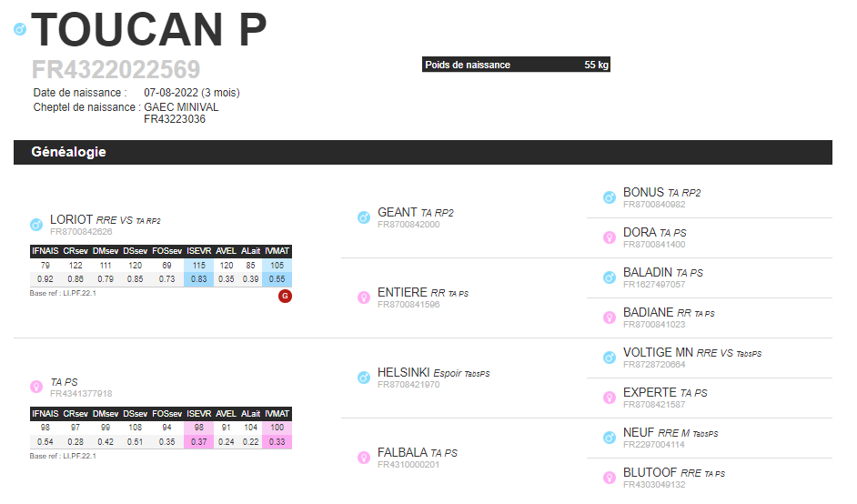Select the NEUF ancestor entry
Image resolution: width=857 pixels, height=504 pixels.
point(639,433)
